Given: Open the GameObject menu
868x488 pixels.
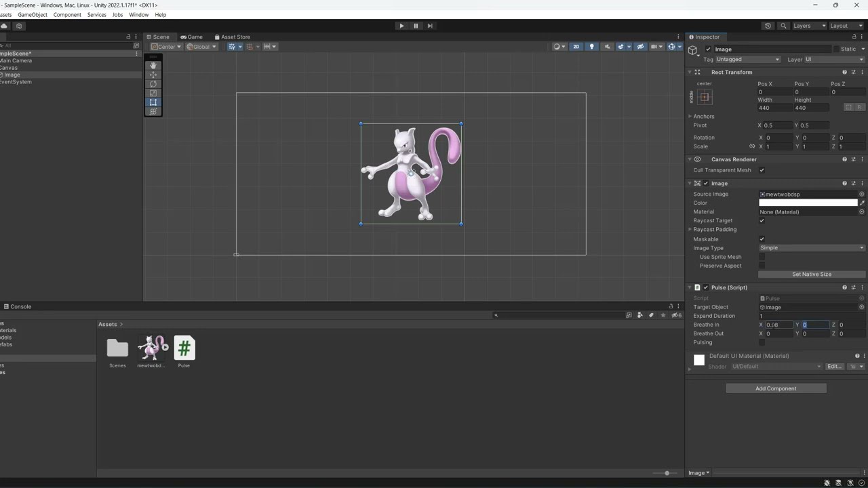Looking at the screenshot, I should [33, 14].
